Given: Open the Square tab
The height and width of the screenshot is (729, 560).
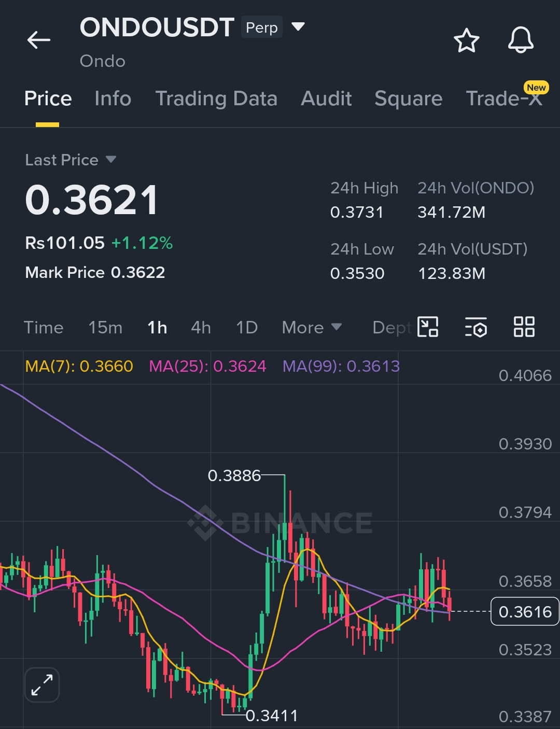Looking at the screenshot, I should click(409, 99).
